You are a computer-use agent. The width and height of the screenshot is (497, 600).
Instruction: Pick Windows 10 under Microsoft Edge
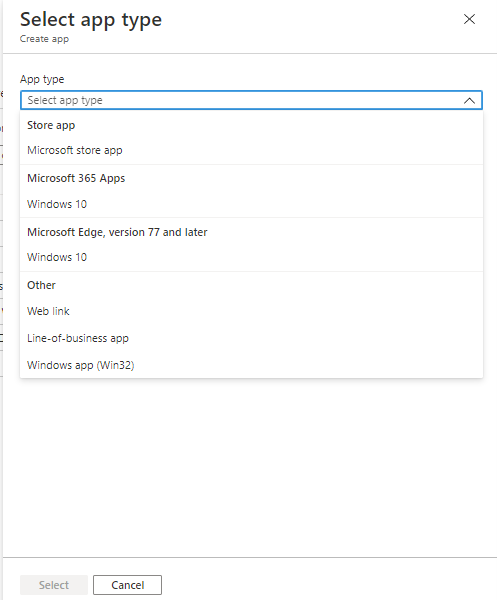pos(251,257)
